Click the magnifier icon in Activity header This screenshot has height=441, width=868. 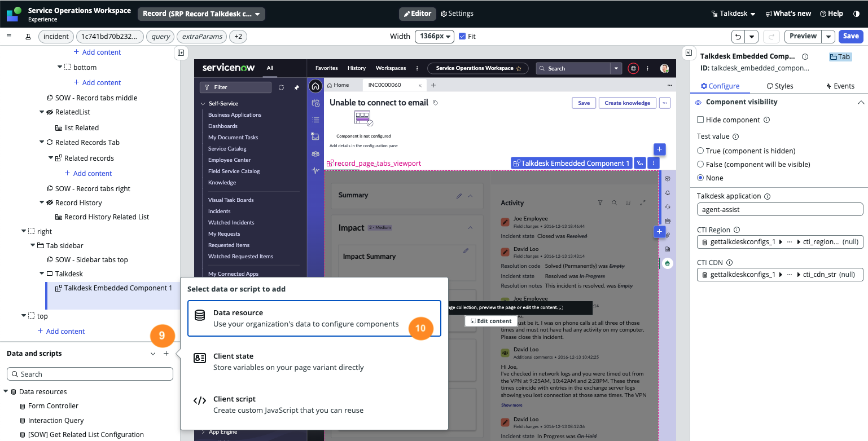coord(615,202)
